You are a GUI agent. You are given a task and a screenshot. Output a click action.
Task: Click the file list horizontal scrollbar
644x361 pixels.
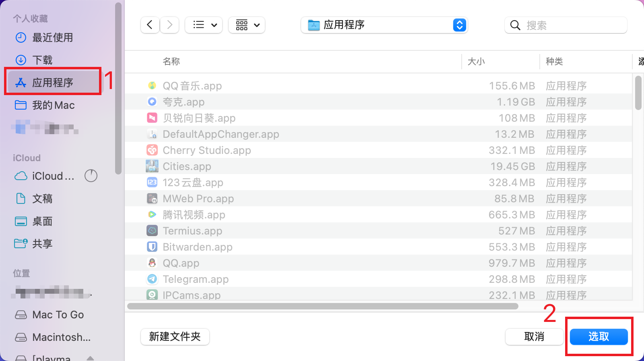323,306
